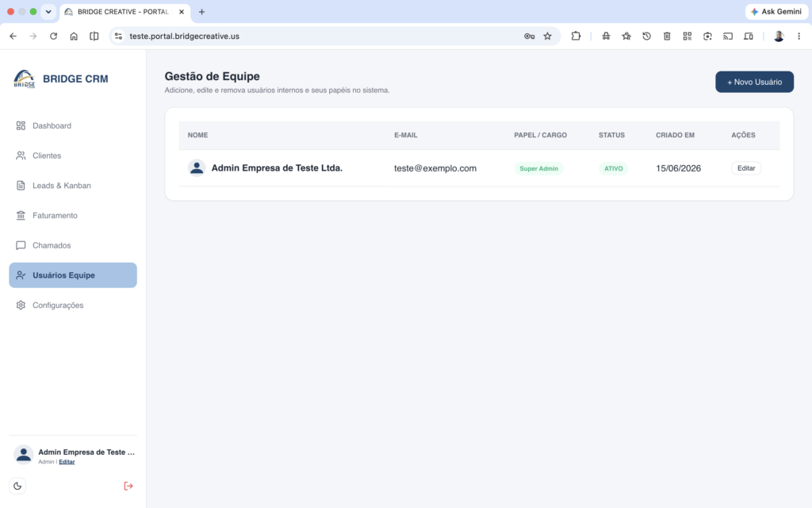Select the Faturamento bank icon
This screenshot has width=812, height=508.
(21, 215)
